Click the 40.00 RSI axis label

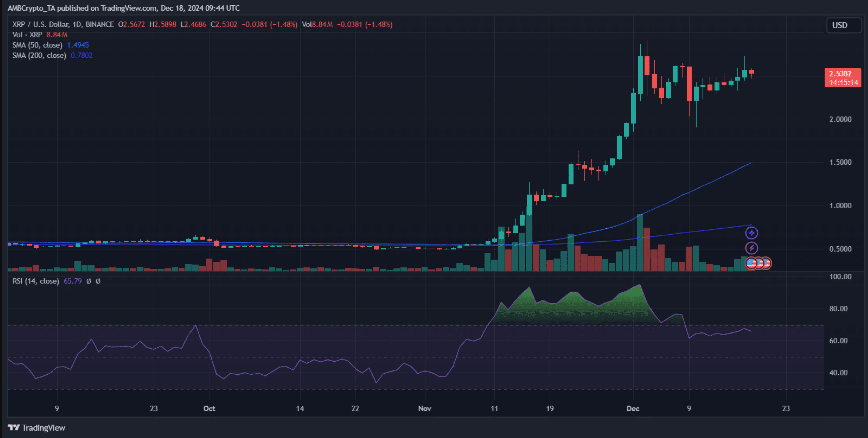838,373
